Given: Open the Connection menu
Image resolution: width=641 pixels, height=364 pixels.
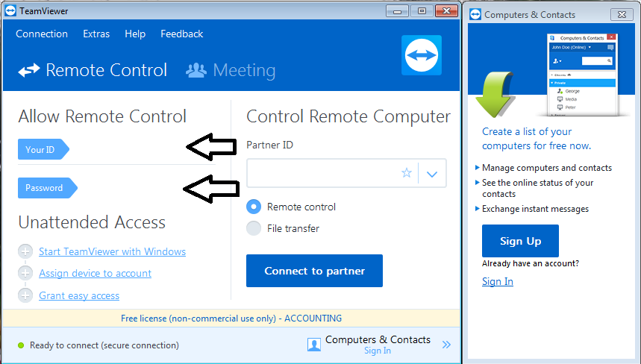Looking at the screenshot, I should (42, 34).
